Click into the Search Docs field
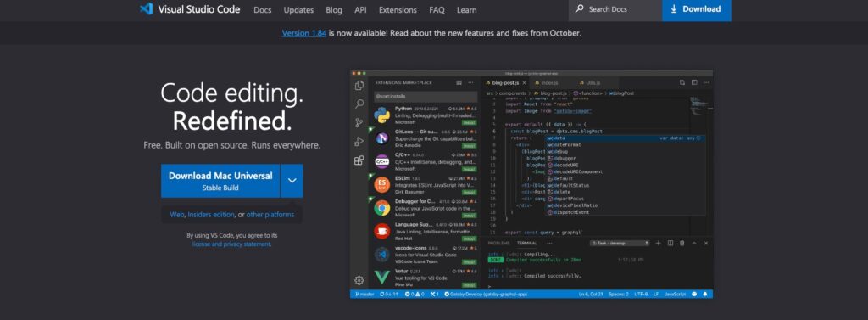The image size is (868, 320). pyautogui.click(x=615, y=9)
